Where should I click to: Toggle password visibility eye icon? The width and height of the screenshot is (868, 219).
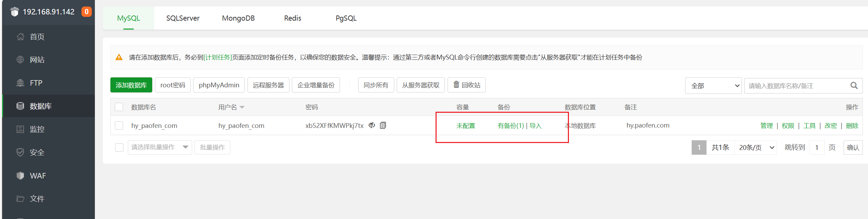pos(372,125)
